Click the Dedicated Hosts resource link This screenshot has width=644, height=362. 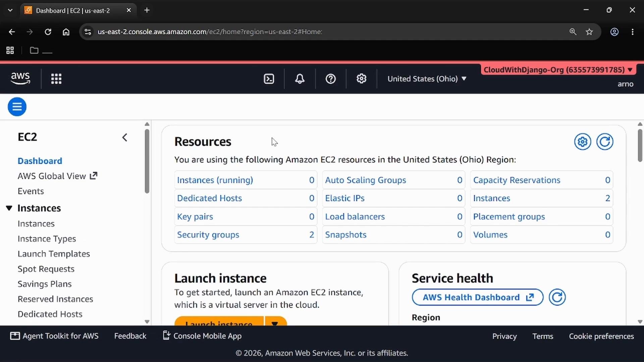click(x=209, y=198)
